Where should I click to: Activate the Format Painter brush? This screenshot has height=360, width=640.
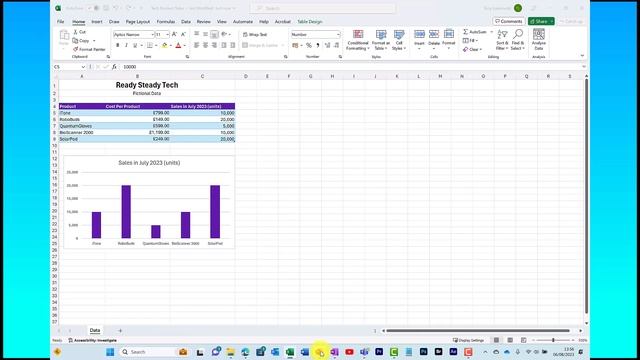point(89,49)
